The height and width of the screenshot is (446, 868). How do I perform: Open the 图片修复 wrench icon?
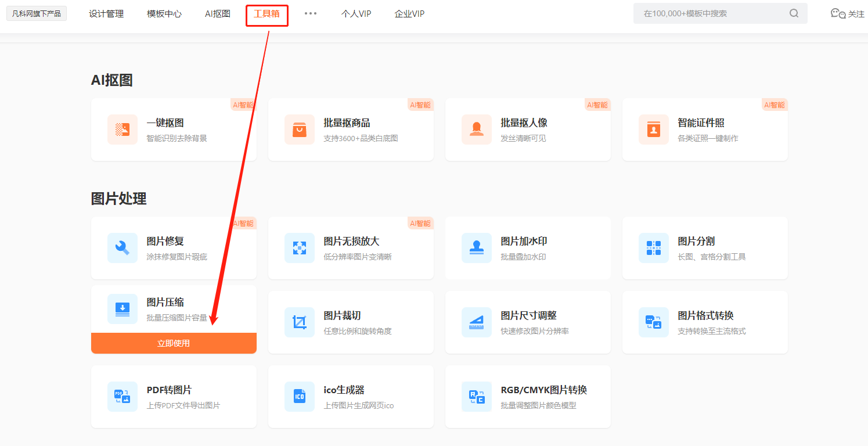[123, 248]
